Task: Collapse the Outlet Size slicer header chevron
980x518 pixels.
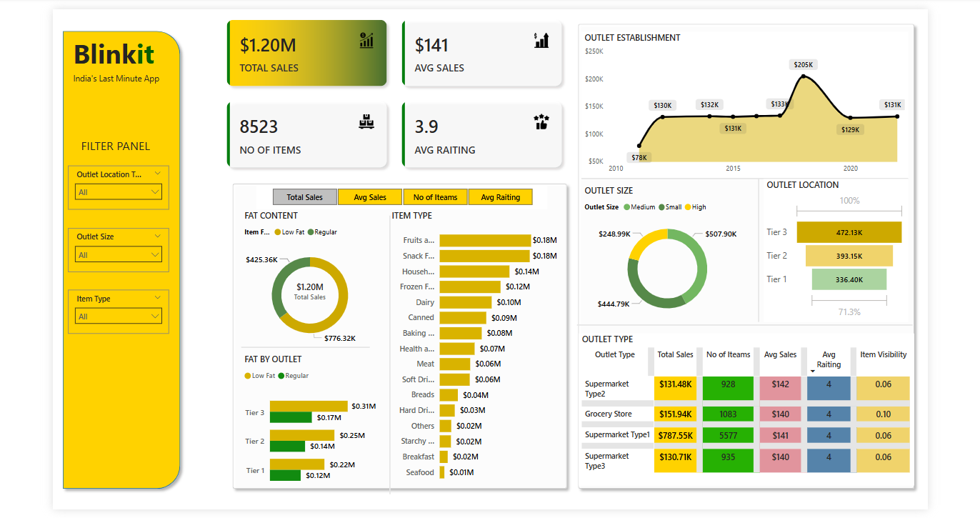Action: point(158,235)
